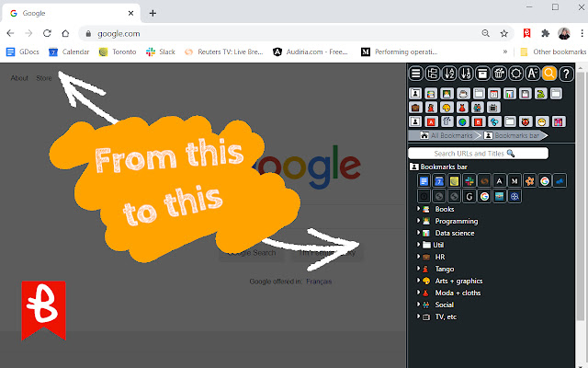The image size is (588, 368).
Task: Go to All Bookmarks breadcrumb
Action: (447, 135)
